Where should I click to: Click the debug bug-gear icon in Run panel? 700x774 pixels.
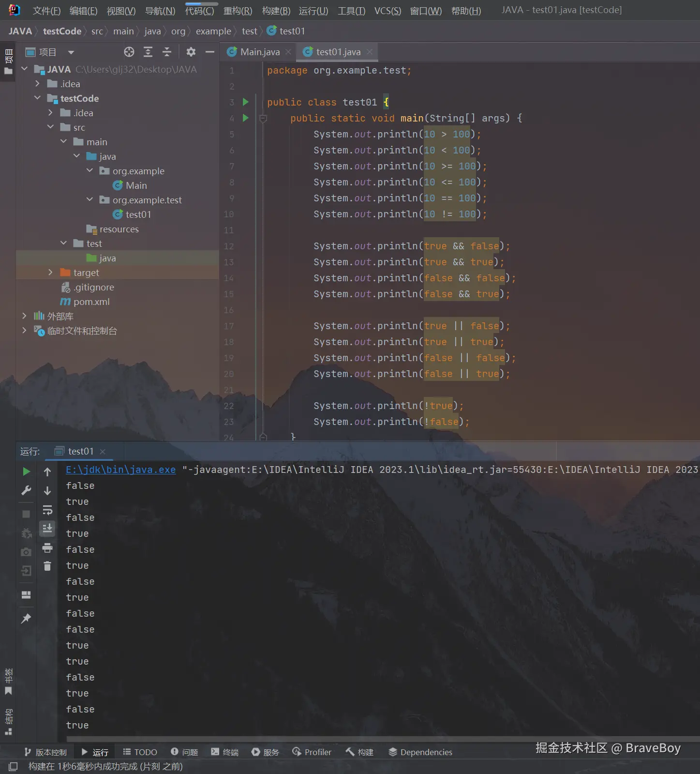[x=27, y=533]
